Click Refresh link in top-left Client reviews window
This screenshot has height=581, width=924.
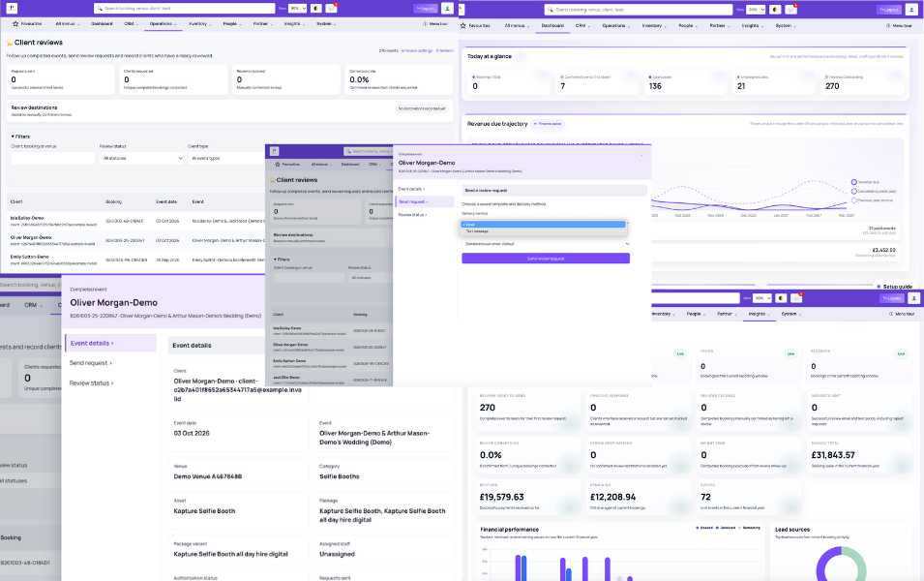click(x=445, y=50)
